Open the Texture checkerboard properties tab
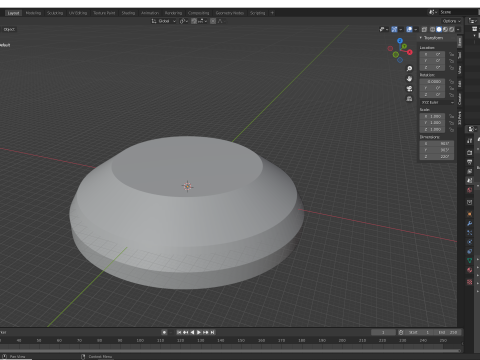Viewport: 480px width, 360px height. point(469,282)
